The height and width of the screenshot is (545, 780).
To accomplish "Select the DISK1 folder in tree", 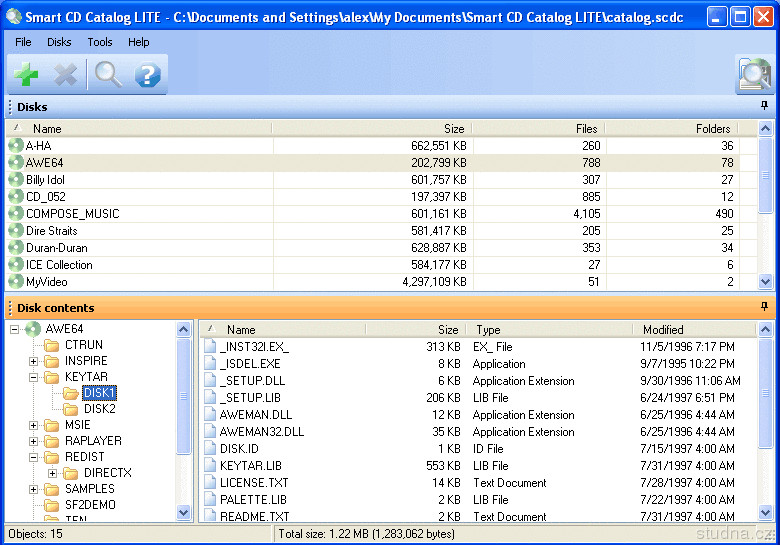I will pyautogui.click(x=99, y=393).
